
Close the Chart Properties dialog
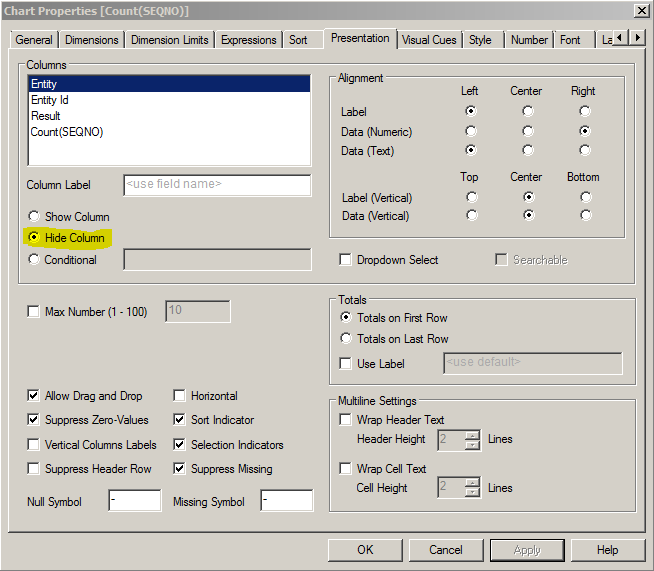pos(641,10)
